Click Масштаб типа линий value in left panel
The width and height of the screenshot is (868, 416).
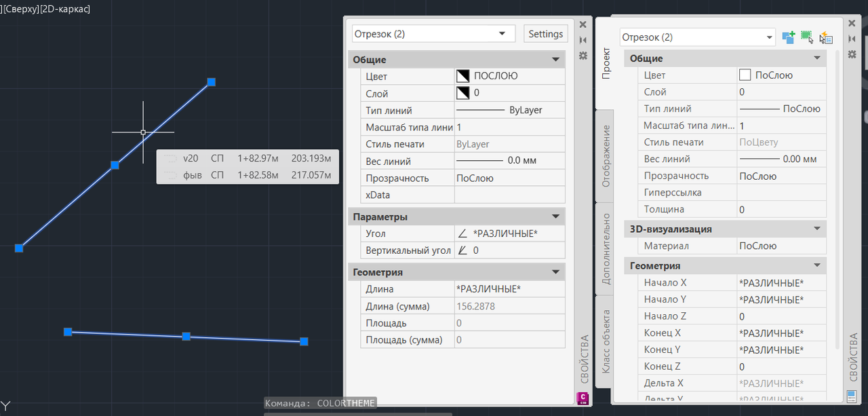509,127
